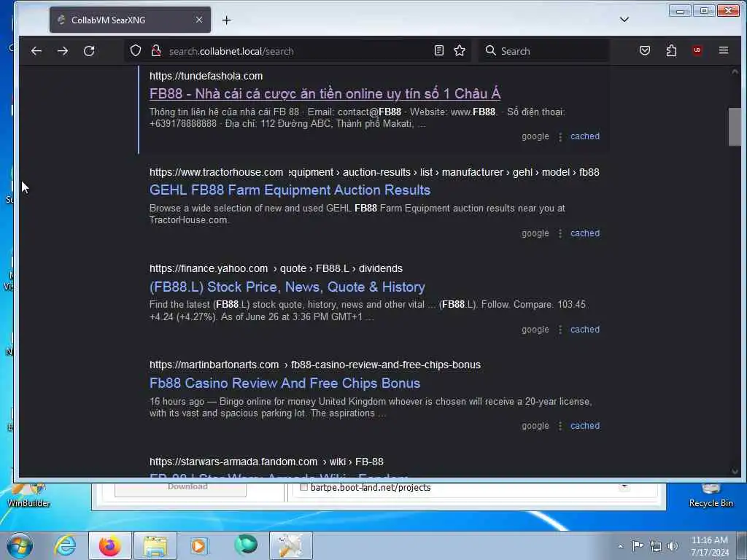The height and width of the screenshot is (560, 747).
Task: Select the CollabVM SearXNG tab
Action: click(x=130, y=20)
